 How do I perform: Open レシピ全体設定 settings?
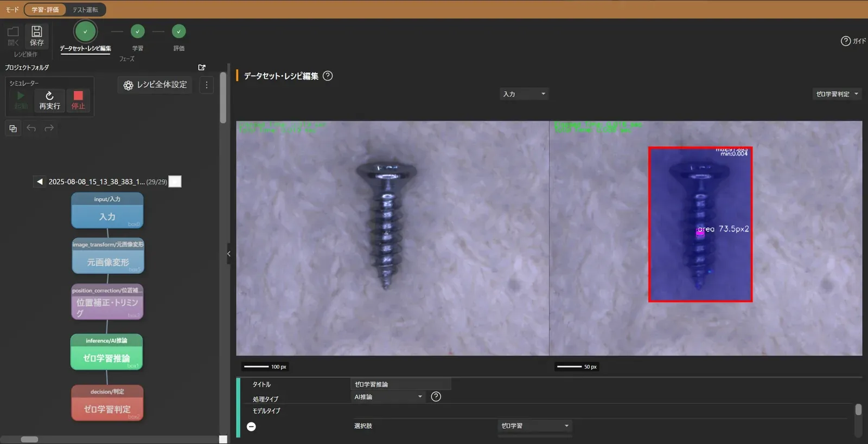click(x=155, y=85)
